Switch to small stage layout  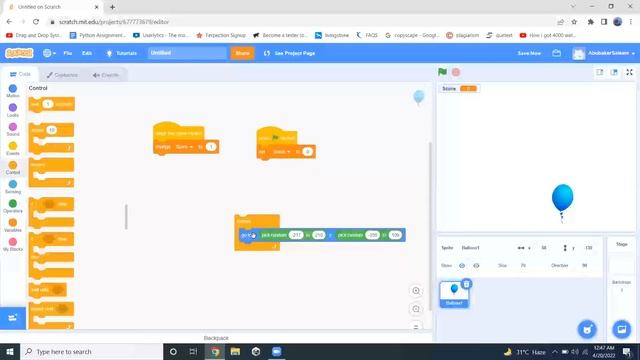pos(600,72)
